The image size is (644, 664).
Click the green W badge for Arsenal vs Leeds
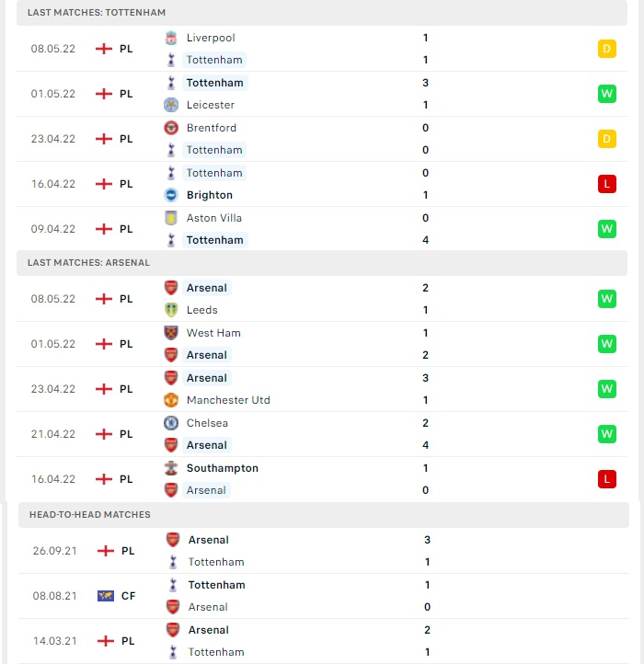606,299
